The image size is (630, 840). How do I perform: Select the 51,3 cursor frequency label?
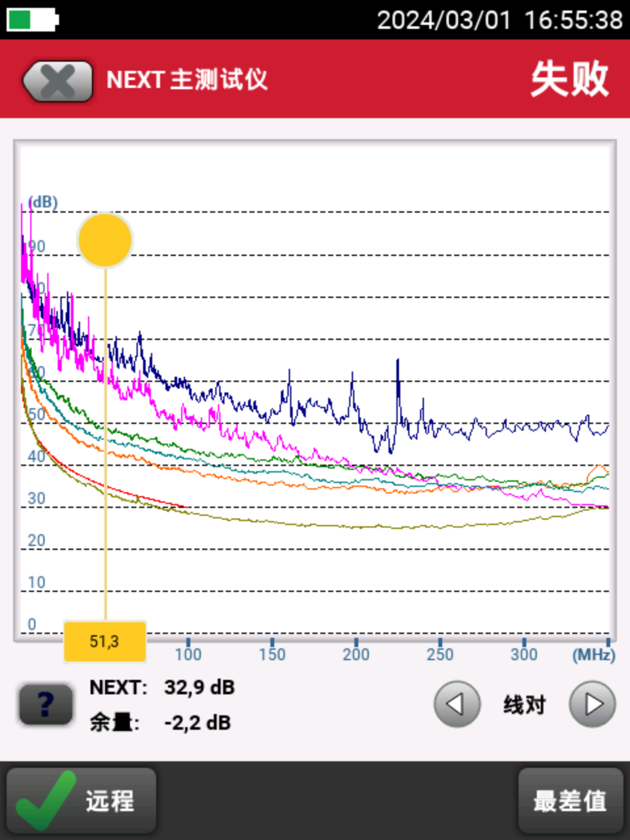[104, 641]
